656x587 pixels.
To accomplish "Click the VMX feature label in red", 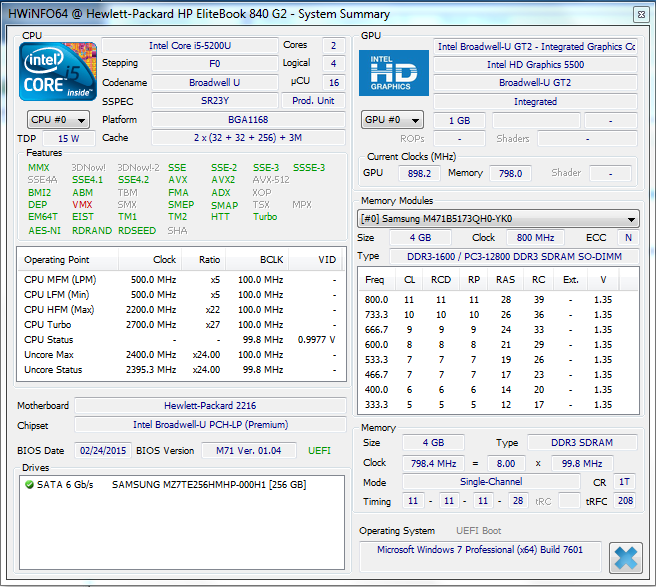I will tap(82, 205).
